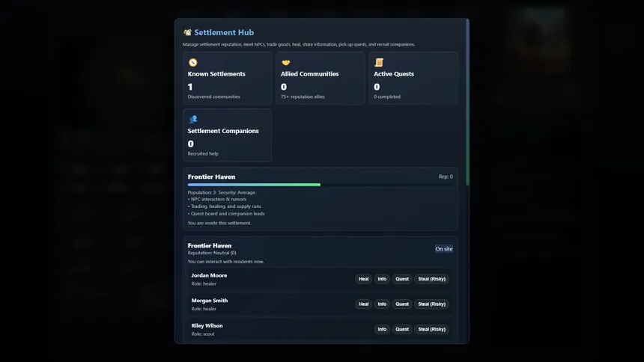Click the Settlement Companions people icon

[x=192, y=120]
